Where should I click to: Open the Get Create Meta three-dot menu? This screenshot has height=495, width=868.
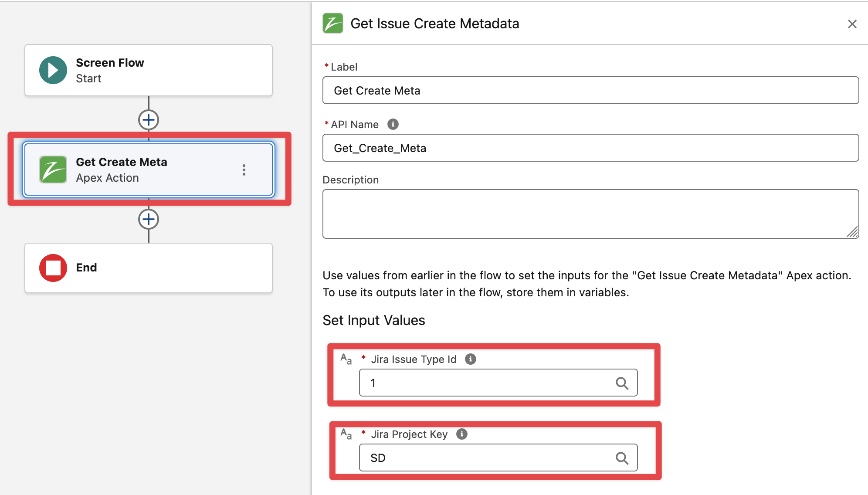click(x=244, y=170)
